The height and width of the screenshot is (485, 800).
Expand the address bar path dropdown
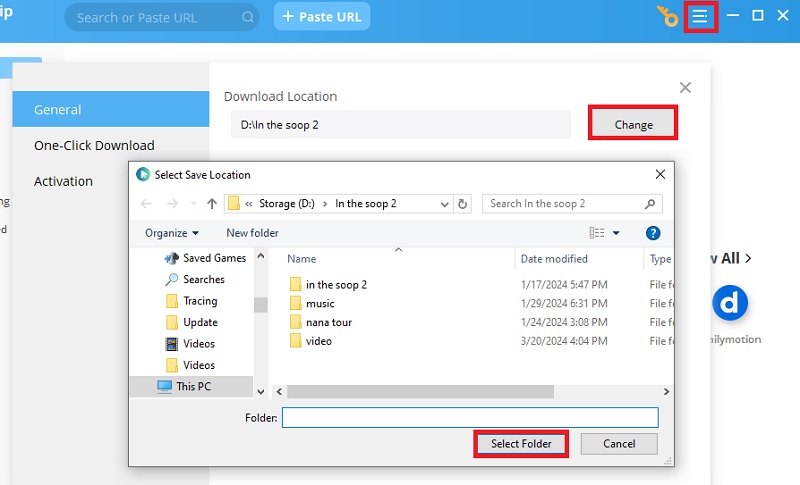tap(445, 204)
